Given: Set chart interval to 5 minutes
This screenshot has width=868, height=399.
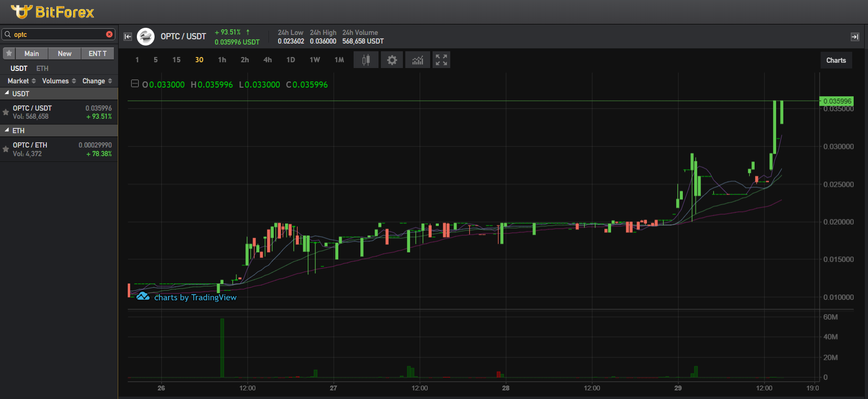Looking at the screenshot, I should pos(156,60).
